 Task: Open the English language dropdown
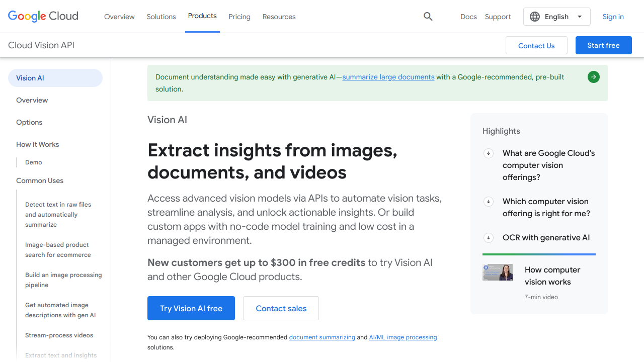click(x=557, y=17)
